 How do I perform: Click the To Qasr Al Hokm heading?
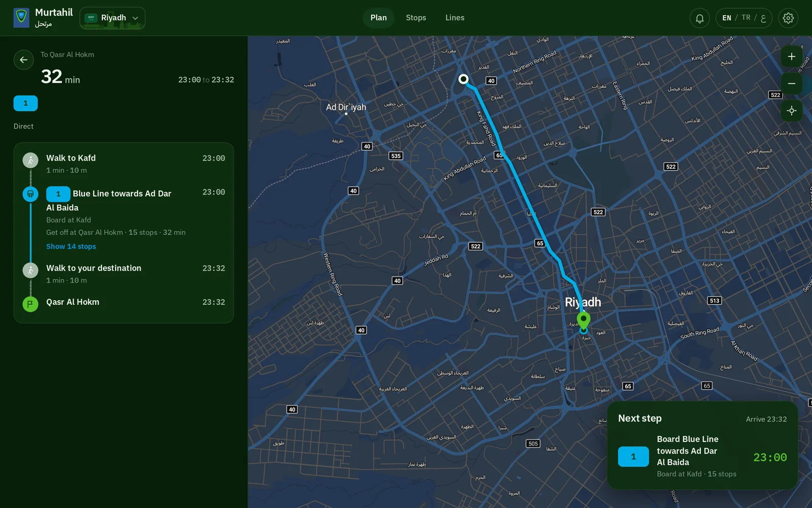(x=67, y=54)
